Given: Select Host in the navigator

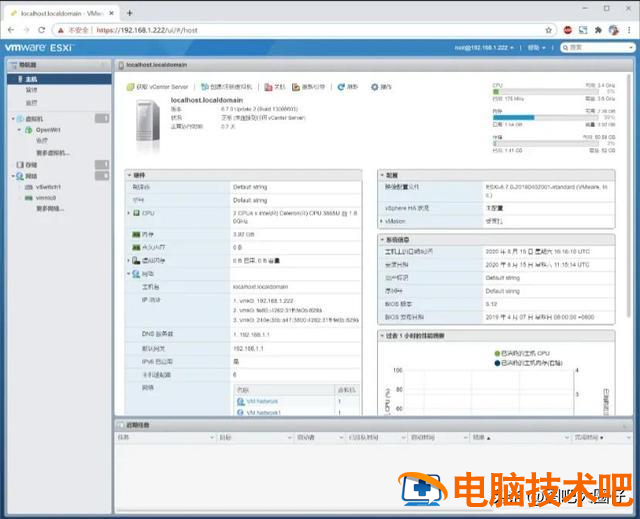Looking at the screenshot, I should pos(59,79).
